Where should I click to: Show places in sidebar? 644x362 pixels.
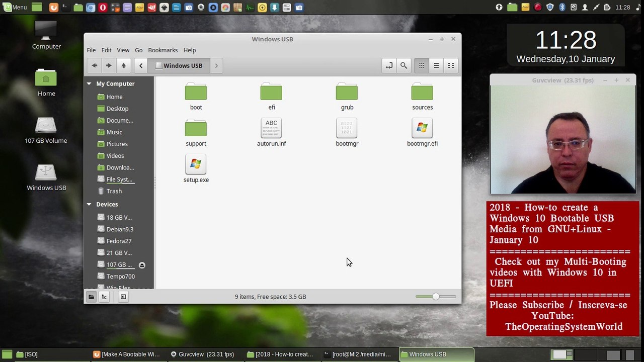[91, 297]
